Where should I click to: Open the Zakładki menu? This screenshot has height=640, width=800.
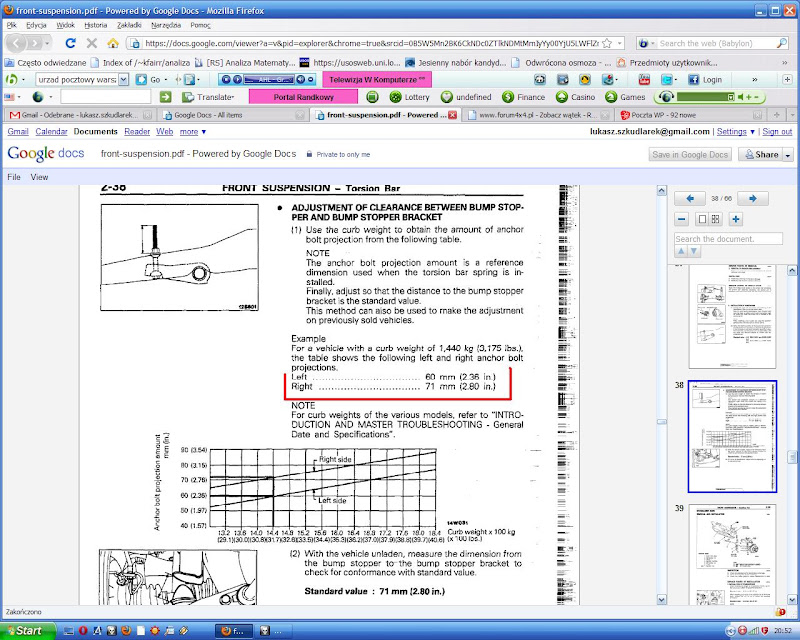(x=129, y=25)
